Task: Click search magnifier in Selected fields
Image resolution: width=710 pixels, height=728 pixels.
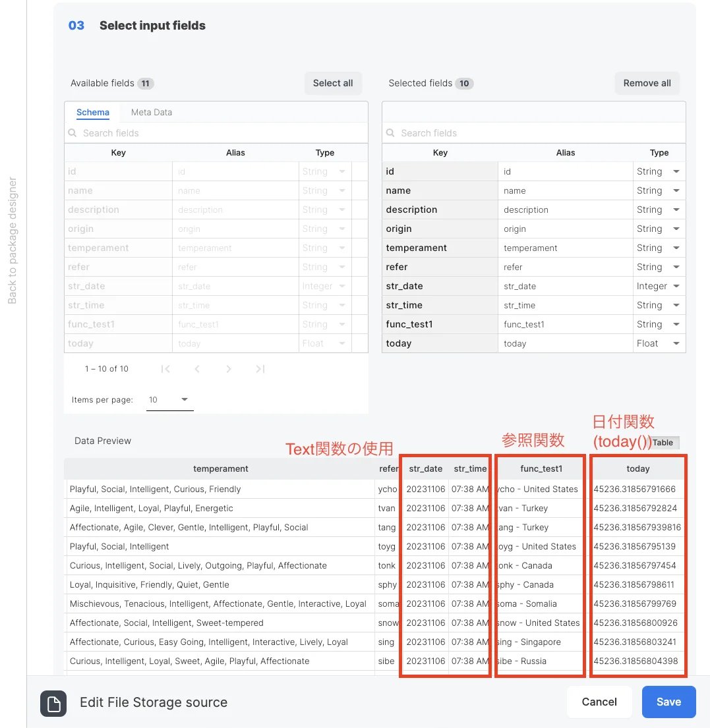Action: click(390, 133)
